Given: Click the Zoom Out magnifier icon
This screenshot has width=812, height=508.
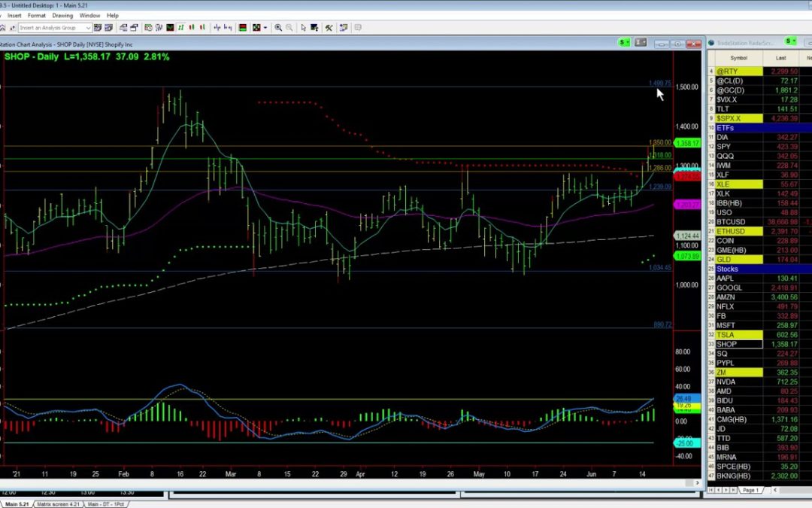Looking at the screenshot, I should (289, 28).
